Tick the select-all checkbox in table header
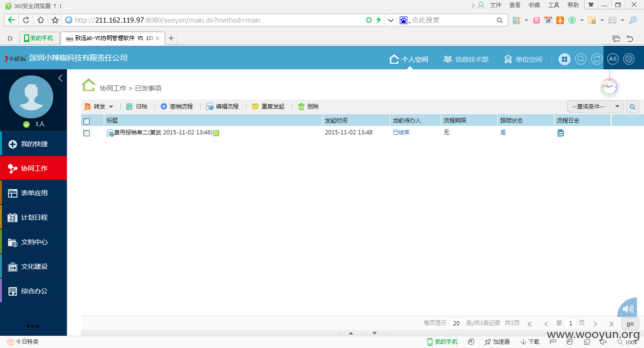This screenshot has width=644, height=348. tap(86, 121)
